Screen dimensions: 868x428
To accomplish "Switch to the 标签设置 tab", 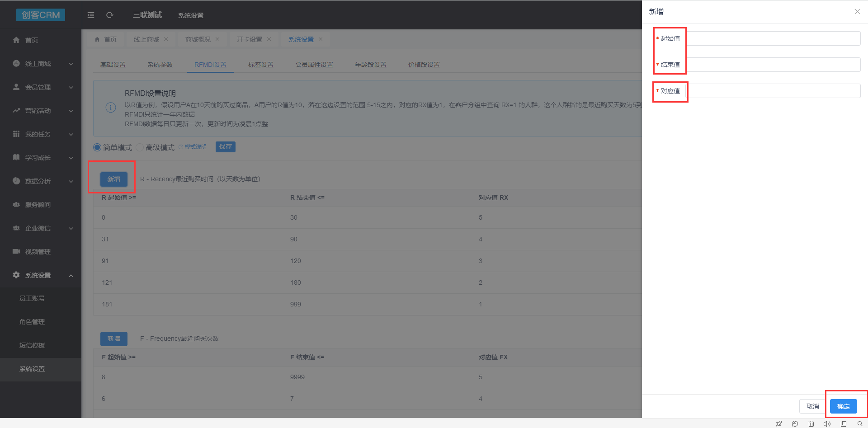I will pyautogui.click(x=261, y=65).
